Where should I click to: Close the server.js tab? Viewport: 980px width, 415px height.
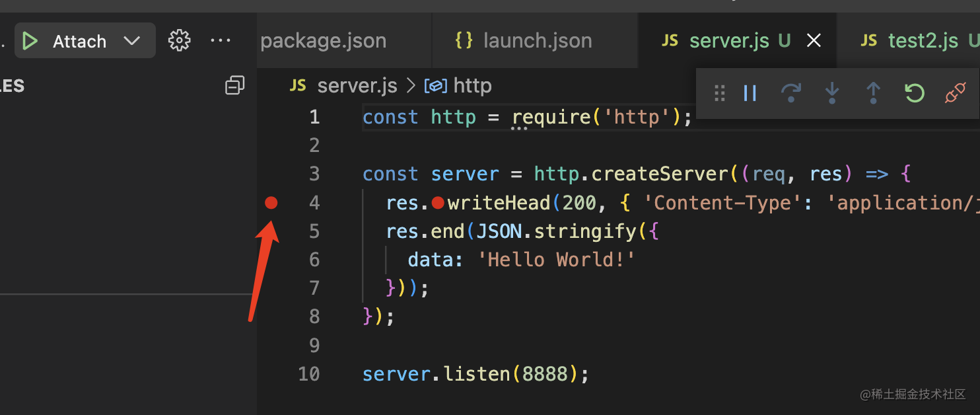coord(814,41)
